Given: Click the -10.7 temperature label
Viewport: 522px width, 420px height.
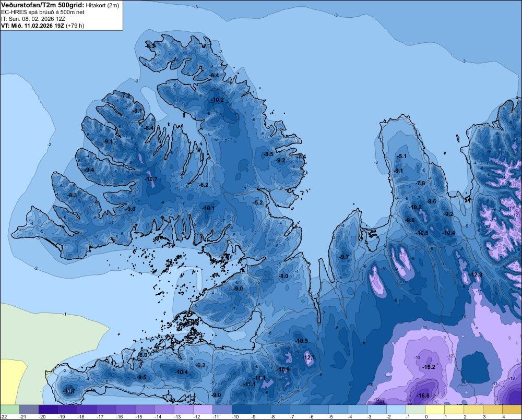Looking at the screenshot, I should [x=151, y=179].
